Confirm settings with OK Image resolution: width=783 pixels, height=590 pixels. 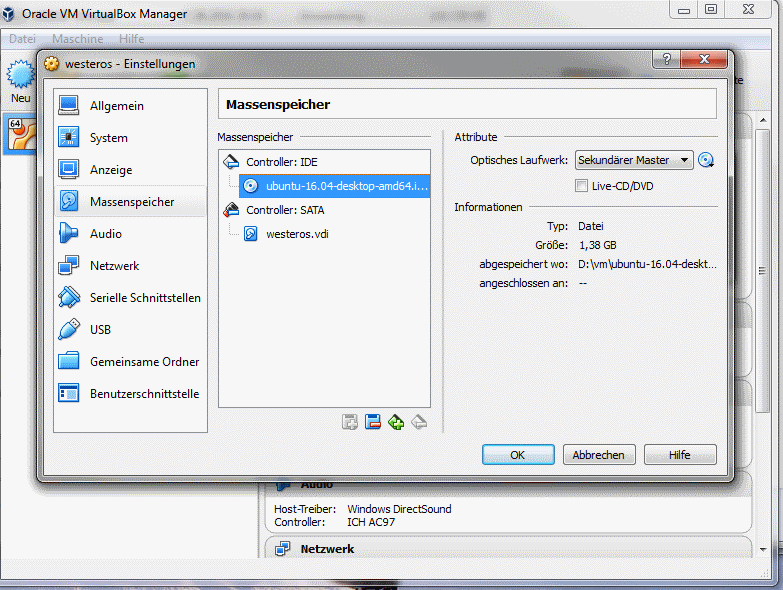(x=518, y=455)
